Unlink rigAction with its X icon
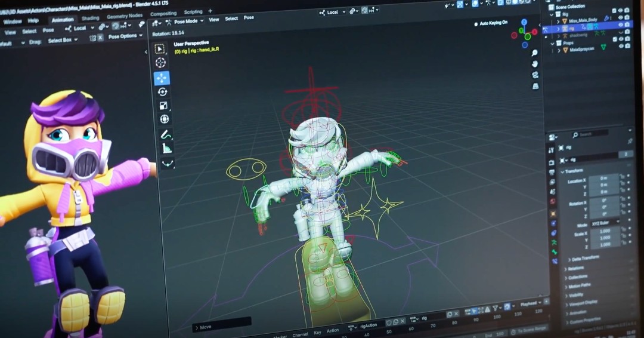This screenshot has height=338, width=644. click(403, 321)
